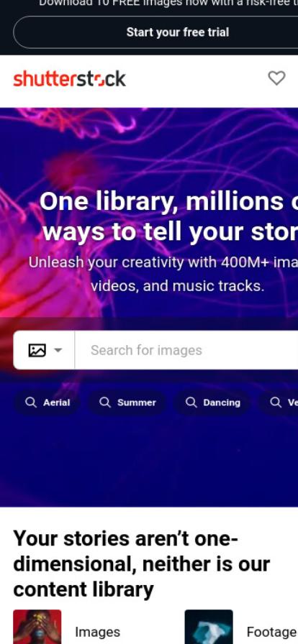Viewport: 298px width, 644px height.
Task: Click the heart favorites icon
Action: pos(276,78)
